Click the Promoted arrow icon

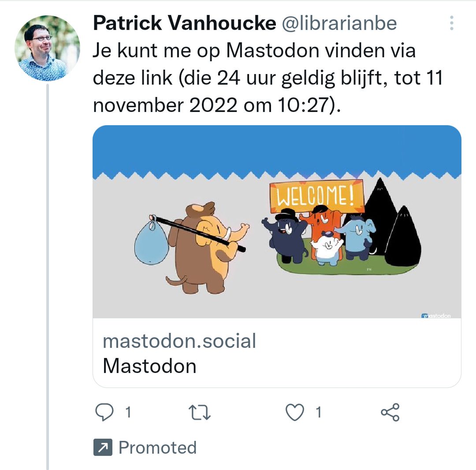point(103,448)
